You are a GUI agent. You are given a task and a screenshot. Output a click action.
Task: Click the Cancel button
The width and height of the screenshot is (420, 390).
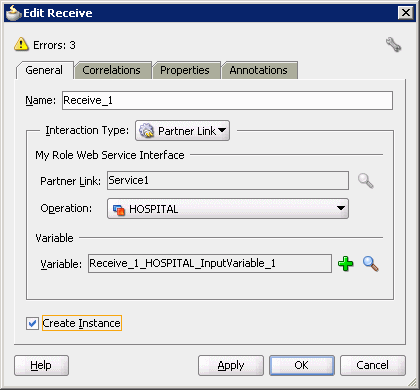(373, 365)
